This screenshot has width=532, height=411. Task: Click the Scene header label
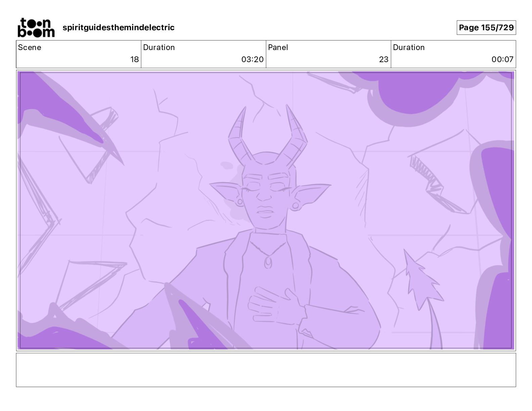[x=30, y=47]
